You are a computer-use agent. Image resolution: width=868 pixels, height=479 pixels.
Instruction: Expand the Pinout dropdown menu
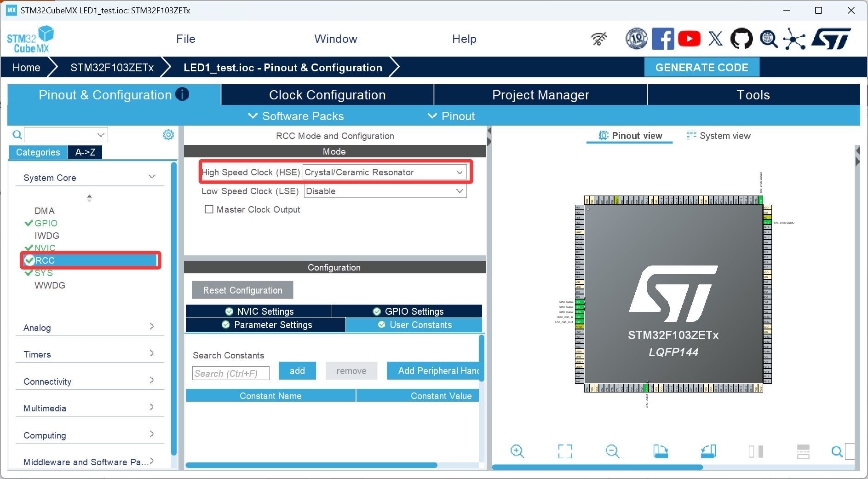click(x=451, y=116)
